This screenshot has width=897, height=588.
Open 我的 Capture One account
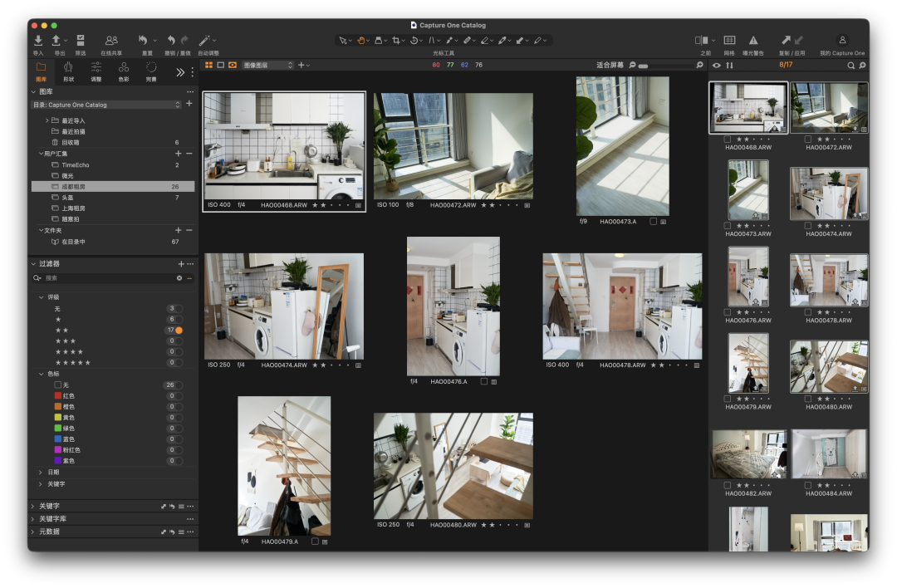click(x=842, y=40)
